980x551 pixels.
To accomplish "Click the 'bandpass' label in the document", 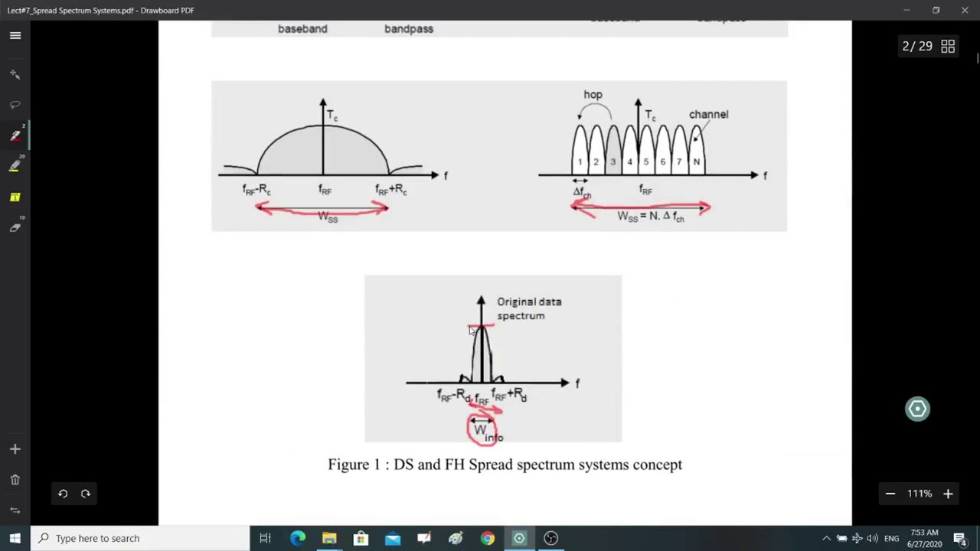I will (409, 28).
